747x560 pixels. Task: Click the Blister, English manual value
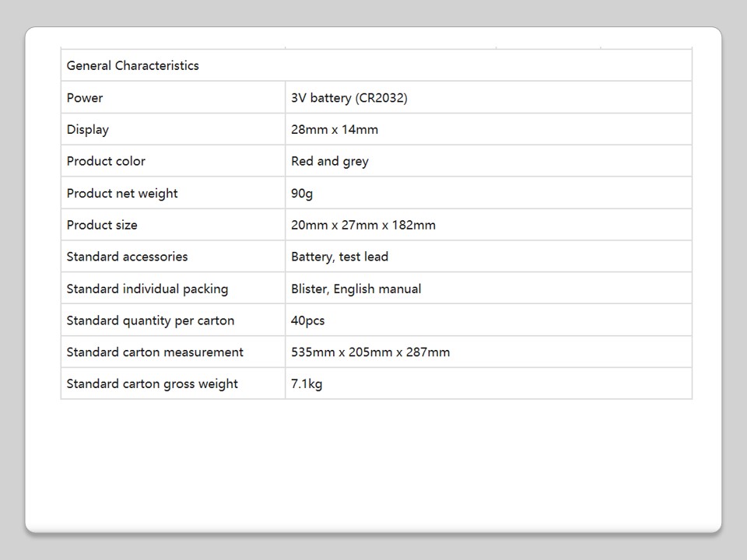click(x=356, y=289)
